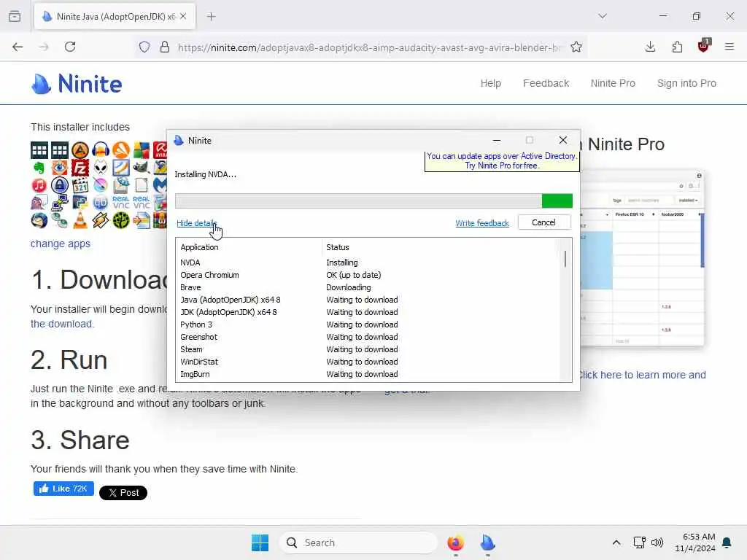Select the Opera Chromium row

click(x=366, y=275)
